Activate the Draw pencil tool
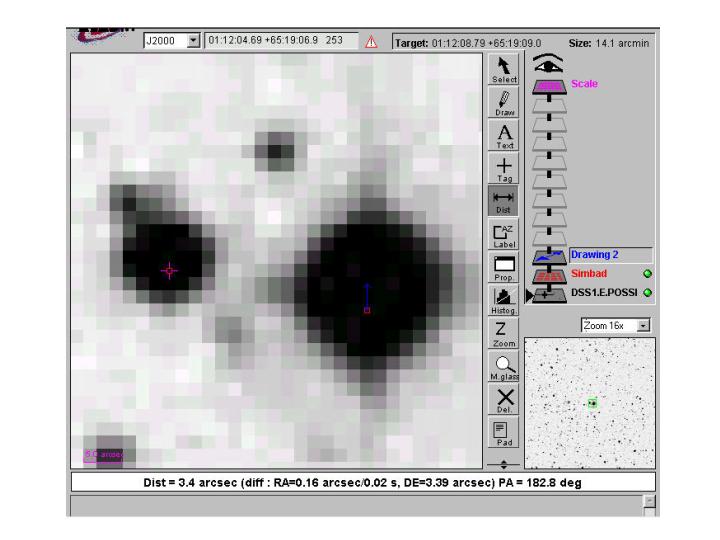 pyautogui.click(x=505, y=104)
